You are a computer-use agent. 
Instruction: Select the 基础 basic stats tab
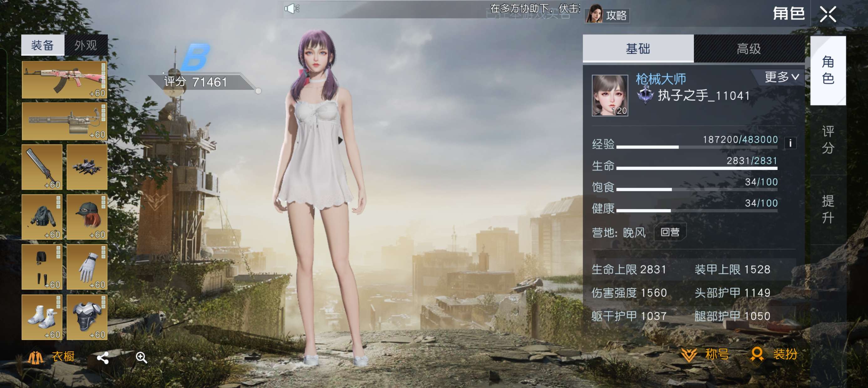tap(638, 48)
